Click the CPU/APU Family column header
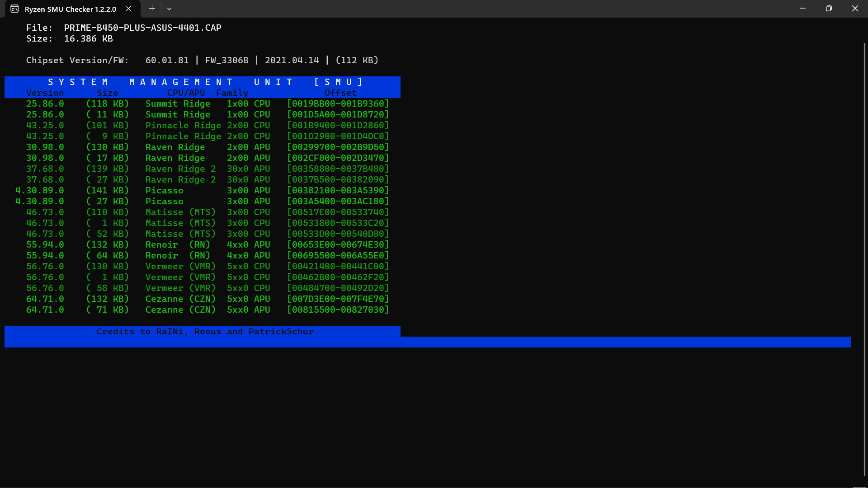 (208, 93)
